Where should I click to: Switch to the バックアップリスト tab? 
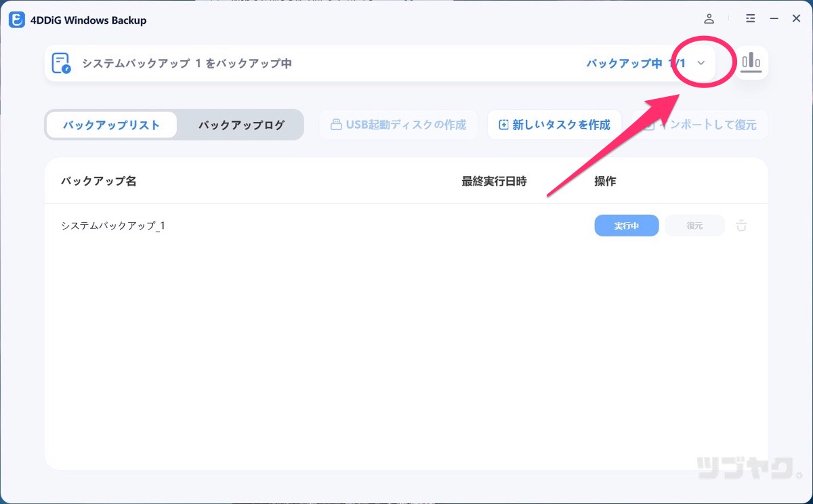pyautogui.click(x=112, y=124)
